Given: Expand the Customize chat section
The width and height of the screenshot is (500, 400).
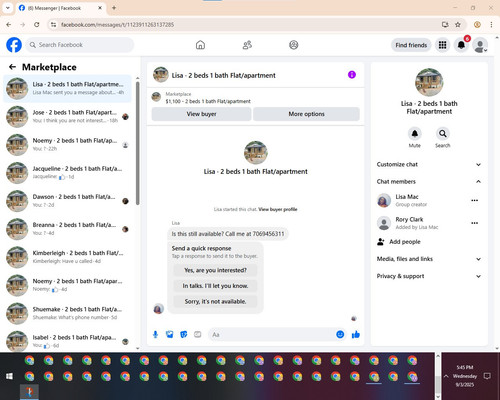Looking at the screenshot, I should pyautogui.click(x=429, y=164).
